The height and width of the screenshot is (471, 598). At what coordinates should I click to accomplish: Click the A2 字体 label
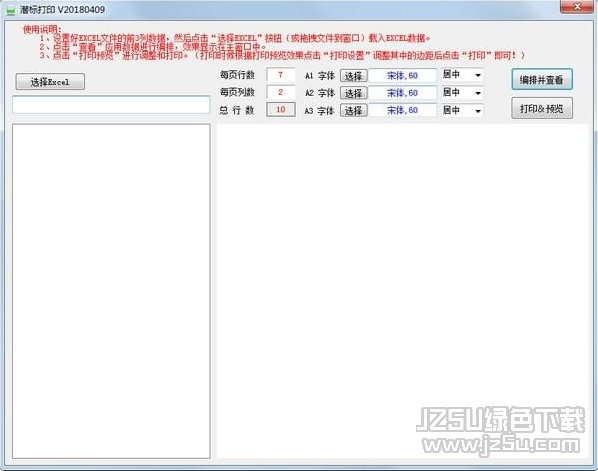(320, 93)
